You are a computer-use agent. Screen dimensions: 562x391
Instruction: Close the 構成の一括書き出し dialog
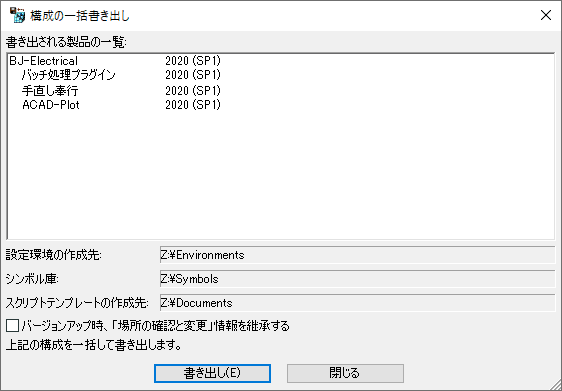pos(546,15)
